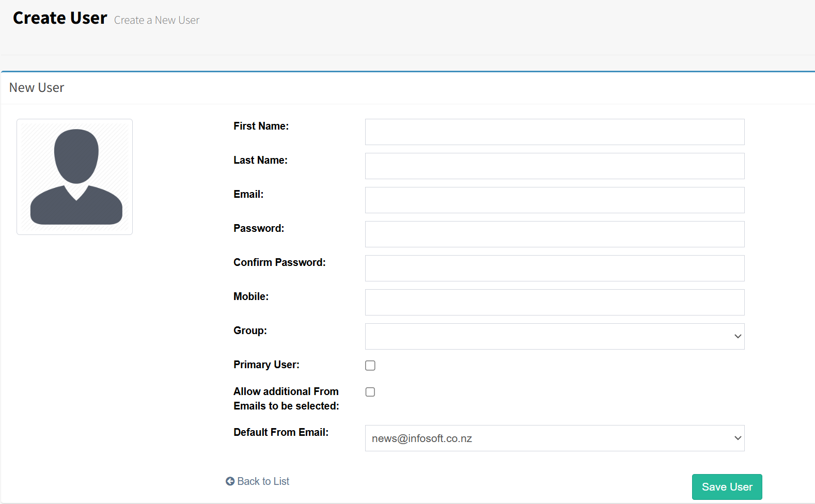Click the "Last Name:" label
The image size is (815, 504).
(x=260, y=160)
